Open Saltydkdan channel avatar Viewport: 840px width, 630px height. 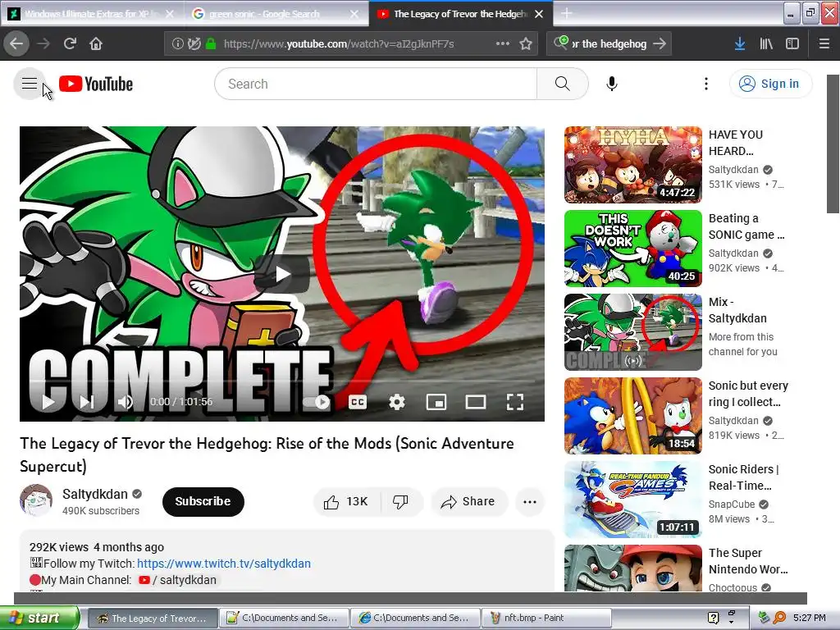tap(36, 501)
